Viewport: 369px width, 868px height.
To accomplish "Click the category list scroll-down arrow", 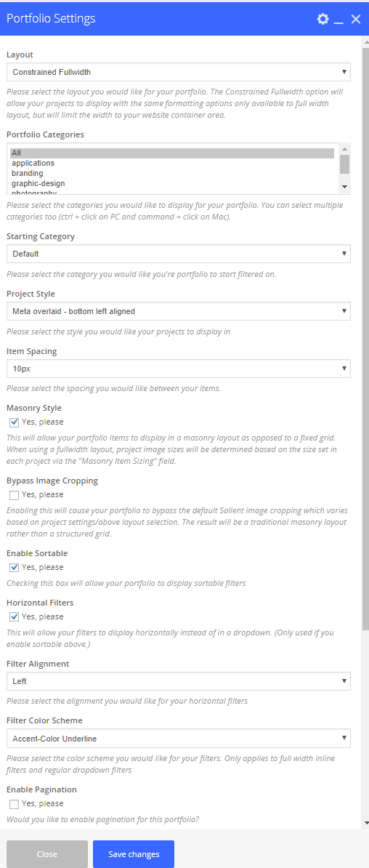I will click(344, 187).
